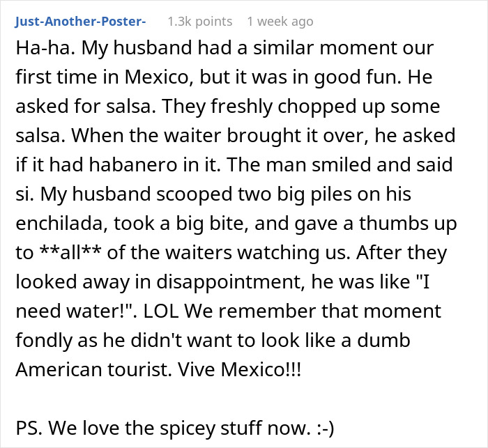
Task: Click the opening 'Ha-ha.' text
Action: [x=45, y=48]
